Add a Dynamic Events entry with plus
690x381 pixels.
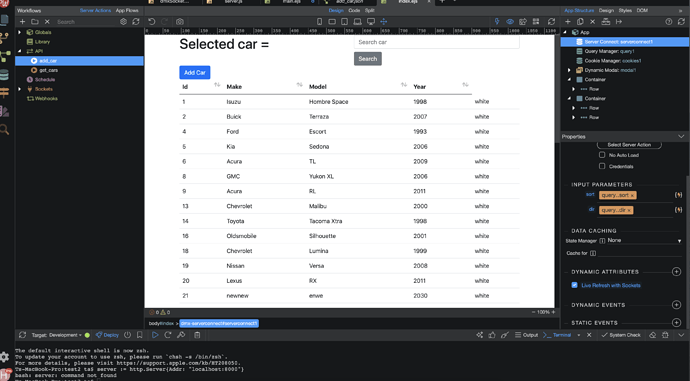[x=676, y=304]
